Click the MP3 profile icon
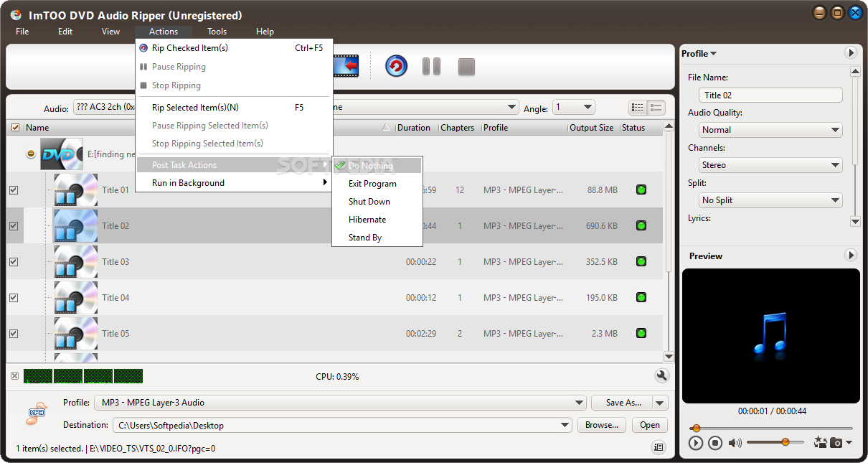Screen dimensions: 868x463 [37, 413]
